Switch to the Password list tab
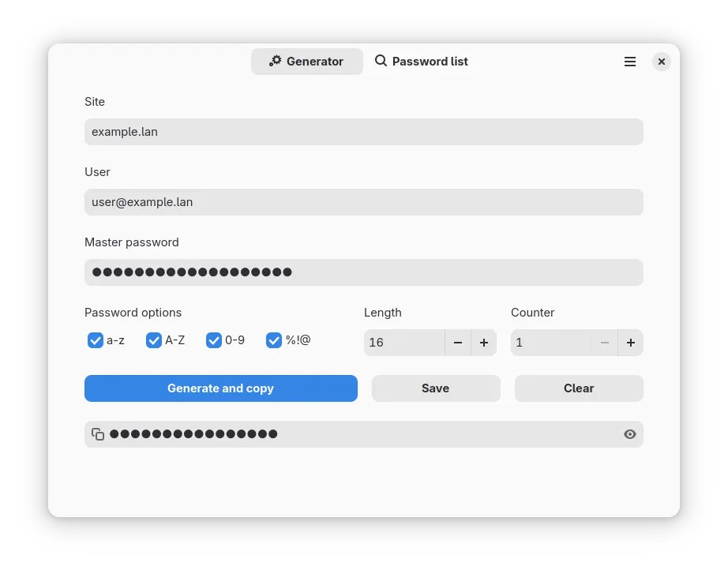Viewport: 728px width, 570px height. click(422, 62)
